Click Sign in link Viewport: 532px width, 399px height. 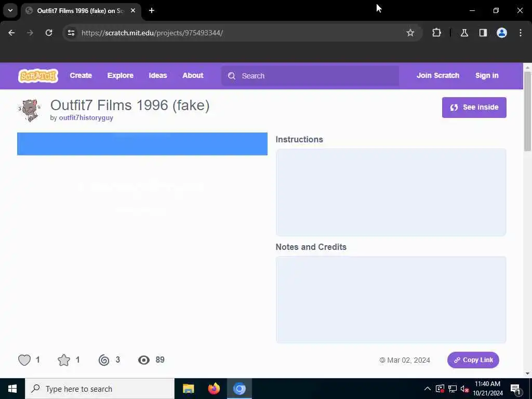coord(486,76)
